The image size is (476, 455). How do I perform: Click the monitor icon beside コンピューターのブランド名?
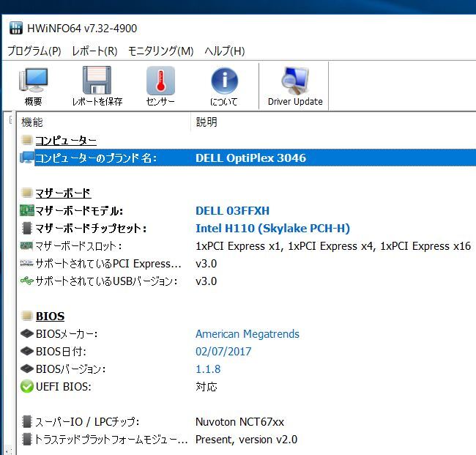26,158
